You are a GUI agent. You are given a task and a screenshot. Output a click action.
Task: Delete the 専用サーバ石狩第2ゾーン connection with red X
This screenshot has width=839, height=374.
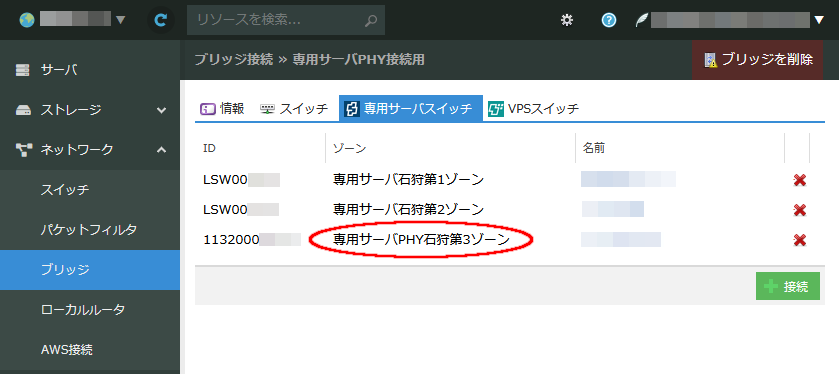[x=800, y=210]
